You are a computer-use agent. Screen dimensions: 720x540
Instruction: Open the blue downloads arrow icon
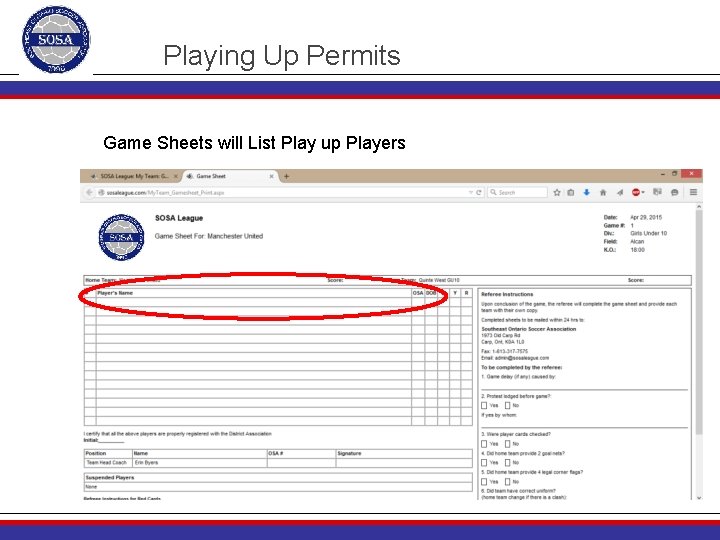point(586,192)
